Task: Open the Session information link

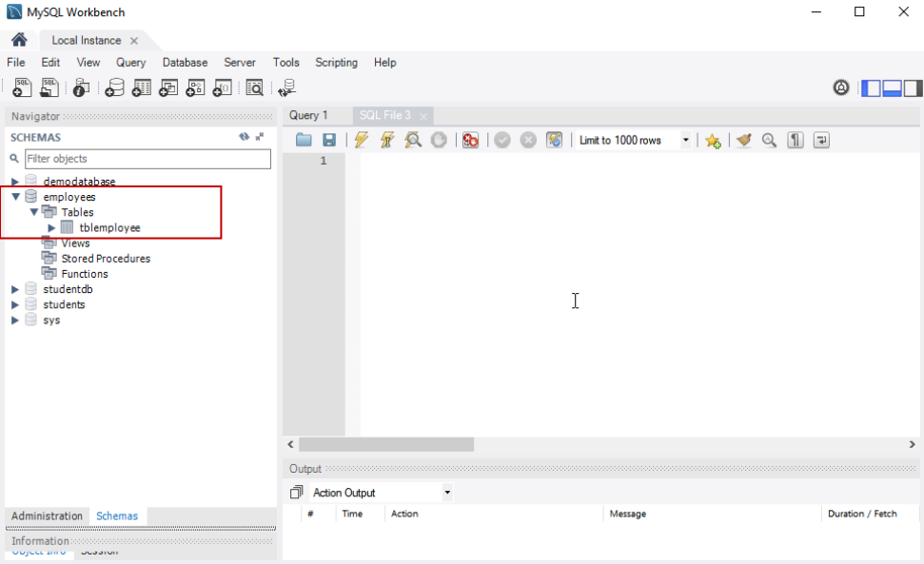Action: [x=98, y=552]
